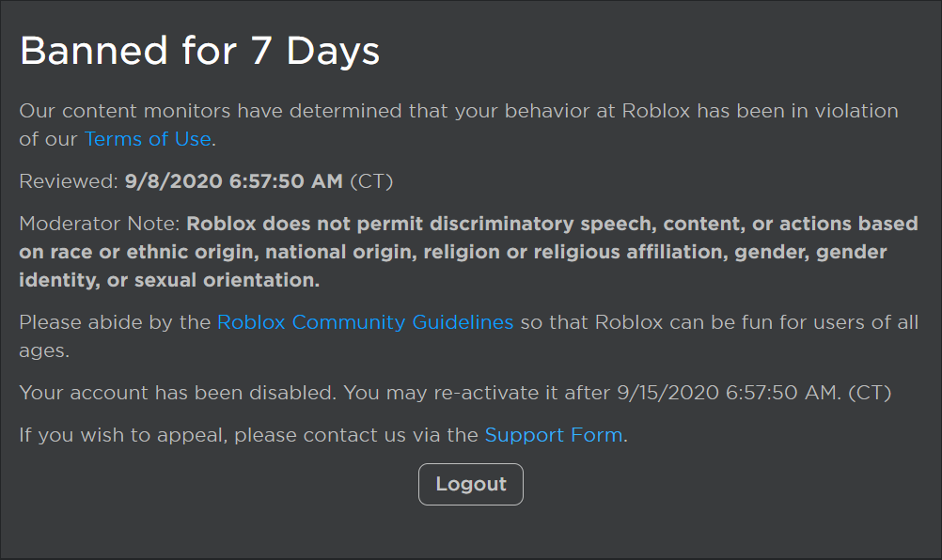Click the "If you wish to appeal" text
The width and height of the screenshot is (942, 560).
click(122, 435)
